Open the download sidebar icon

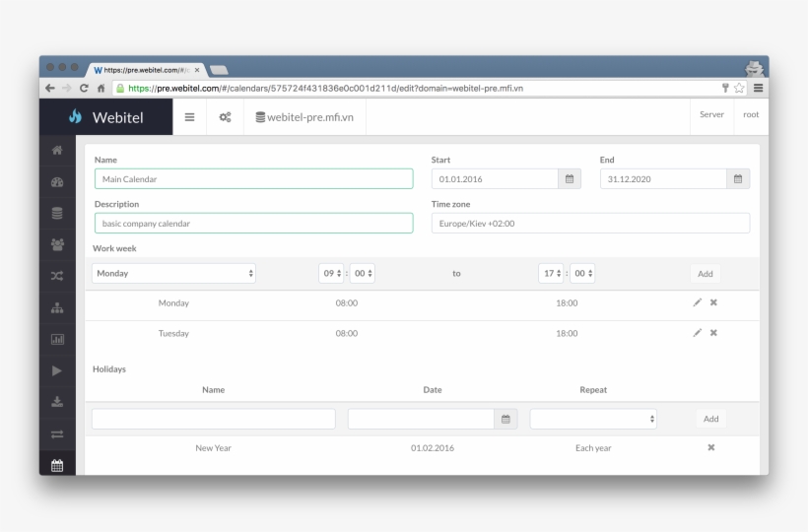tap(57, 402)
